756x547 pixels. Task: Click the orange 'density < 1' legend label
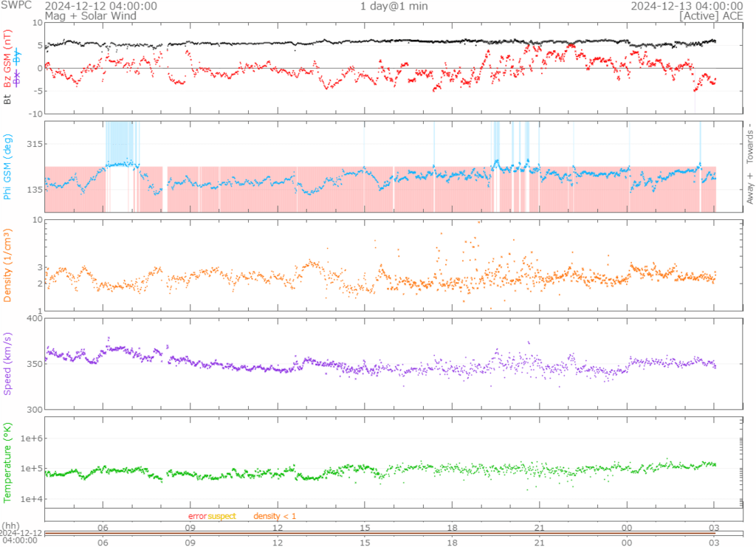275,515
